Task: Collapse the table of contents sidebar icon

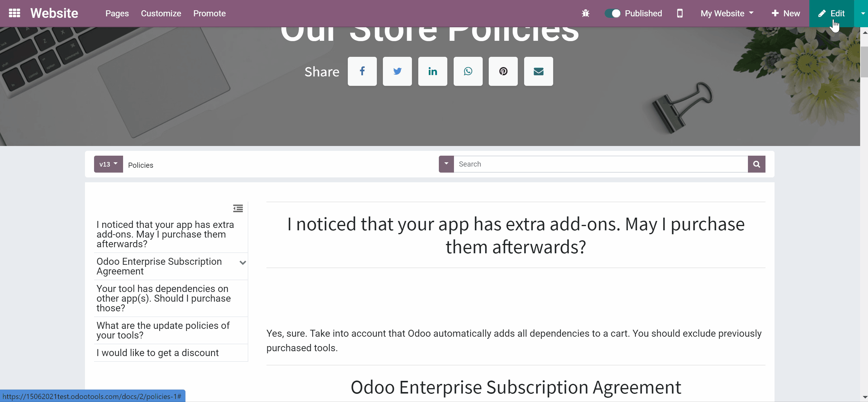Action: [x=238, y=209]
